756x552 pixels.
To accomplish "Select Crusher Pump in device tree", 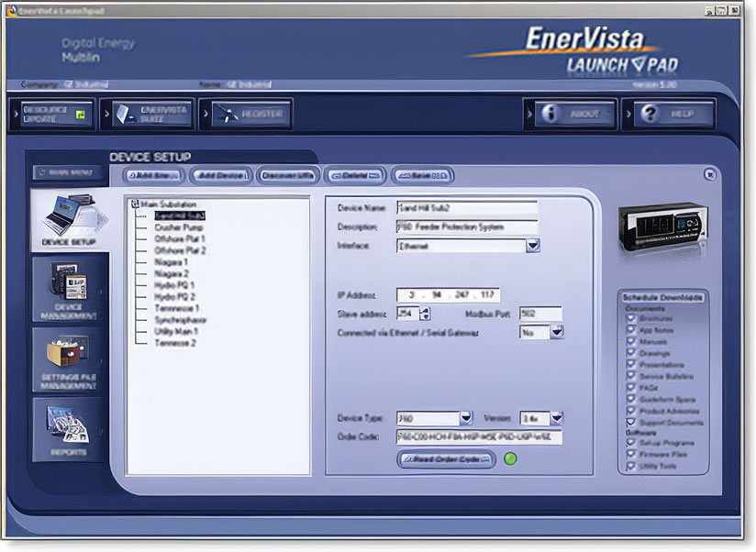I will click(x=179, y=226).
